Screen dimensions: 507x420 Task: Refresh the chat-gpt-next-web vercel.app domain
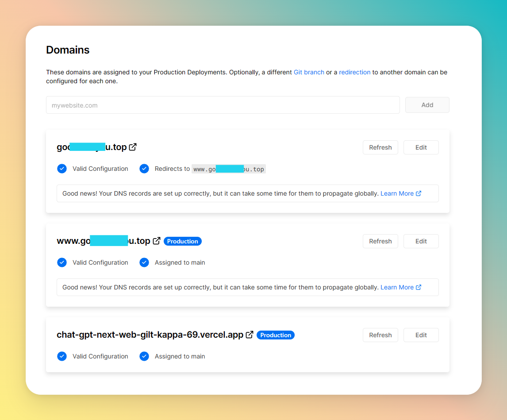(x=380, y=335)
